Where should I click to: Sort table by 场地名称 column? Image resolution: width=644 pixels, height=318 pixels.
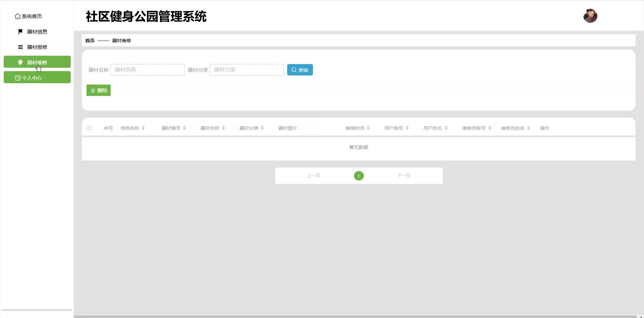pos(143,128)
